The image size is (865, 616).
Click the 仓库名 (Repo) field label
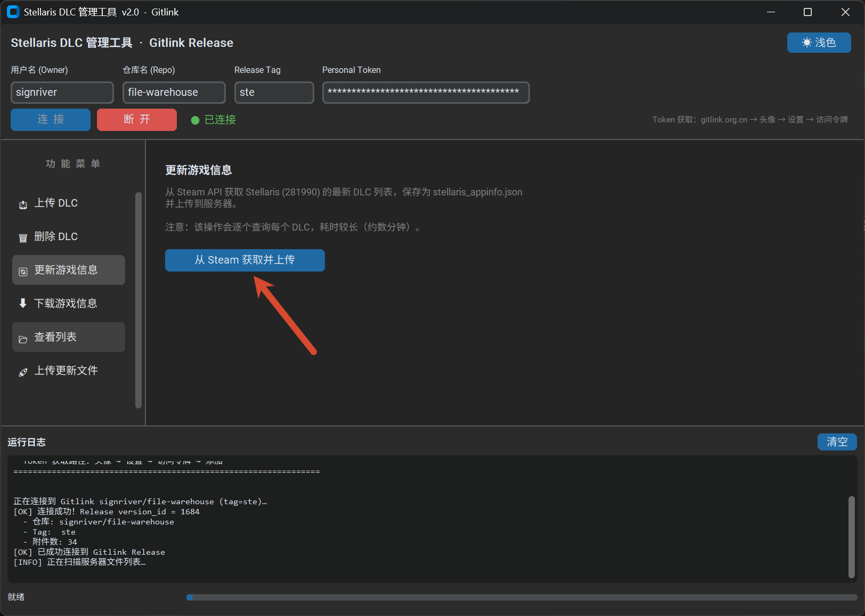(x=149, y=70)
